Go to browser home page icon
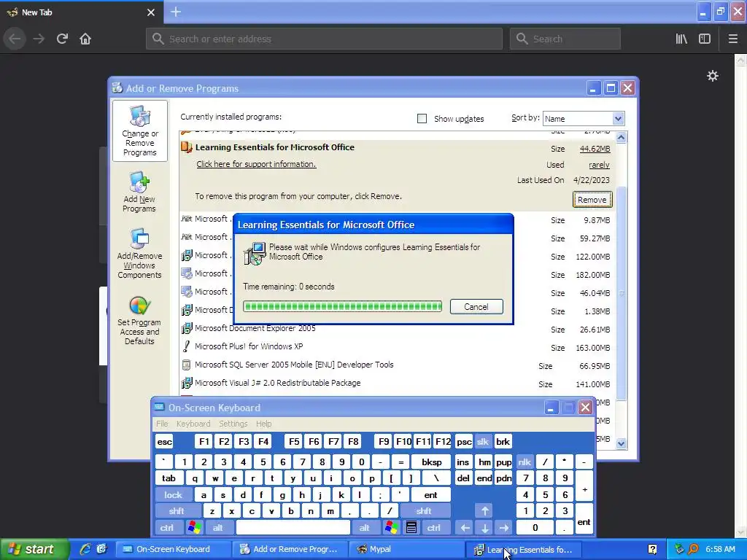The width and height of the screenshot is (747, 560). click(85, 39)
